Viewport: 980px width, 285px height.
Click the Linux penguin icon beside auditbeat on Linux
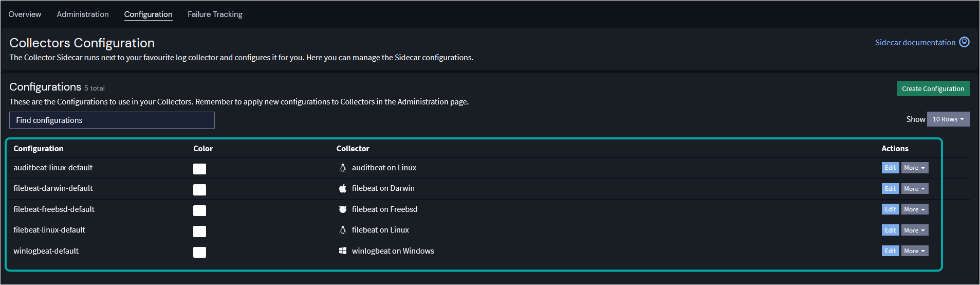pos(343,168)
